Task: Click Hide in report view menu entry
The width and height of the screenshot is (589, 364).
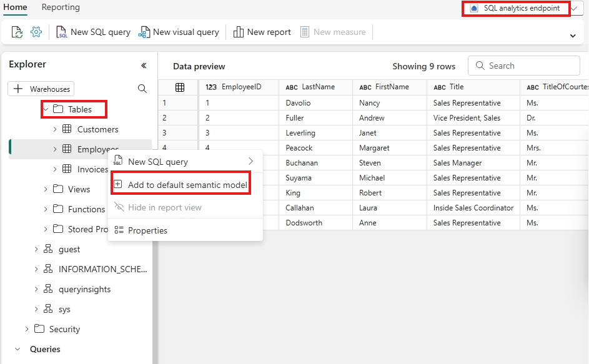Action: pyautogui.click(x=185, y=207)
